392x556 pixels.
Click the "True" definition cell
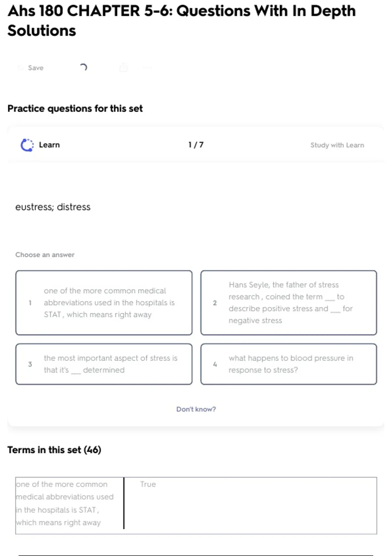tap(148, 484)
